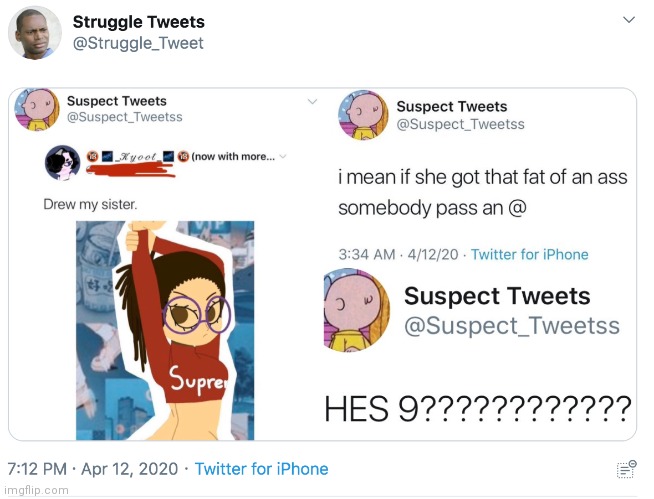Click the Struggle Tweets profile avatar
This screenshot has width=654, height=499.
(35, 33)
